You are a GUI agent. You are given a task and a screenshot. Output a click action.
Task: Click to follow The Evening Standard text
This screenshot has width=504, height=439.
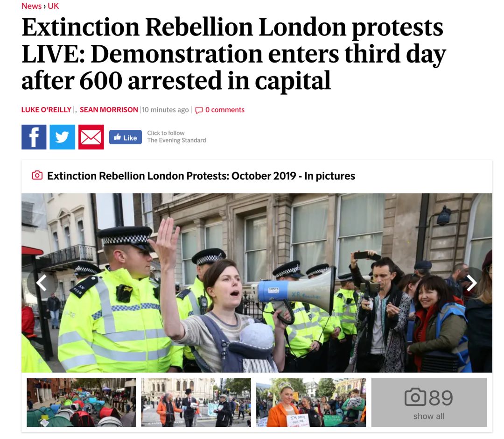click(x=176, y=137)
